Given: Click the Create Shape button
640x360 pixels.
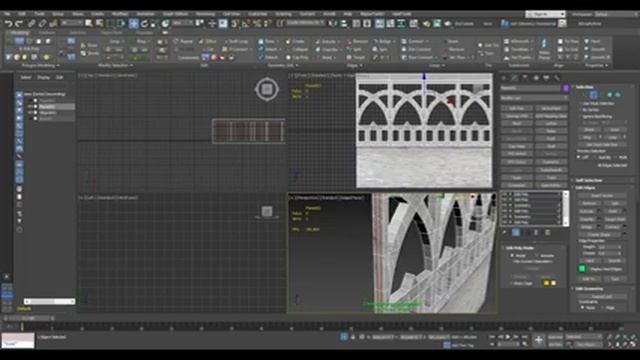Looking at the screenshot, I should pyautogui.click(x=598, y=235).
